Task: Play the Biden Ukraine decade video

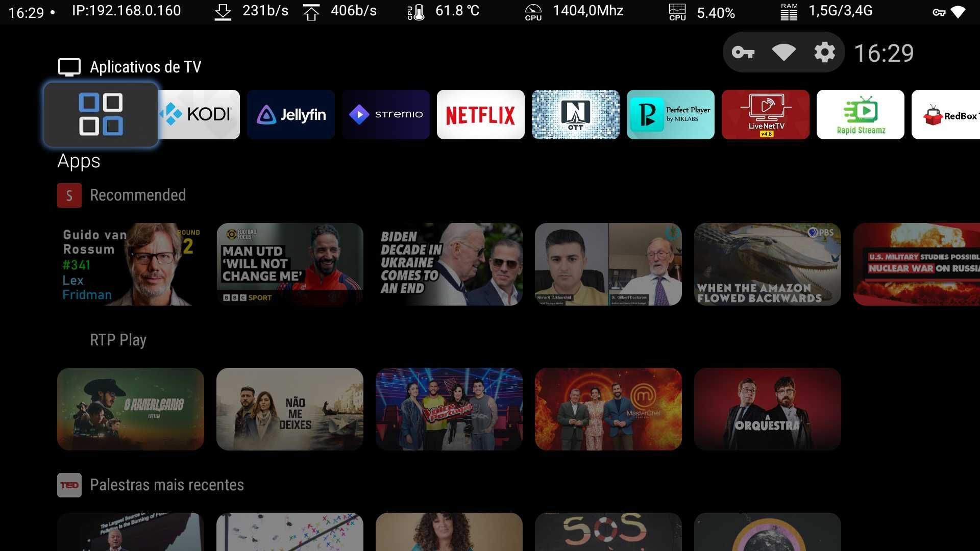Action: (449, 264)
